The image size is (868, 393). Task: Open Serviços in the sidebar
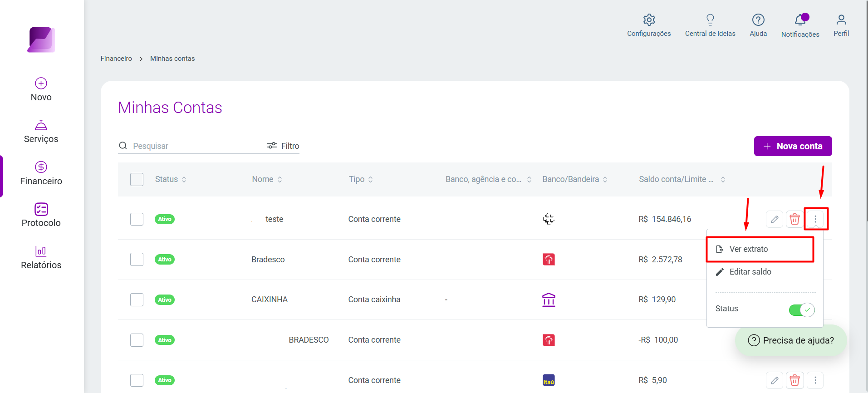tap(41, 132)
